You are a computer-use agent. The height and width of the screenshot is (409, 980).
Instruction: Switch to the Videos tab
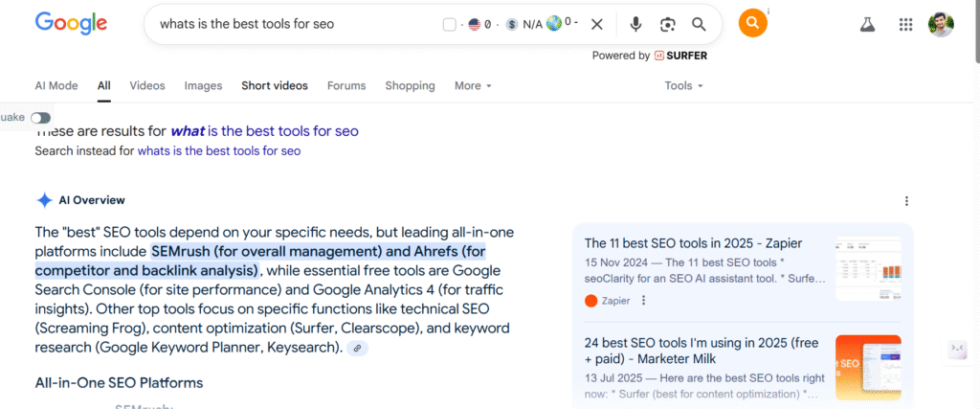(x=147, y=85)
